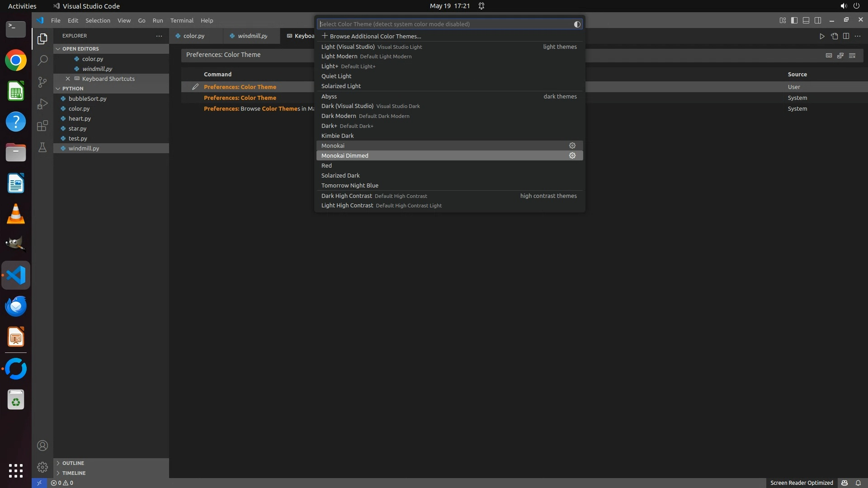Image resolution: width=868 pixels, height=488 pixels.
Task: Open the Search view in activity bar
Action: click(x=42, y=60)
